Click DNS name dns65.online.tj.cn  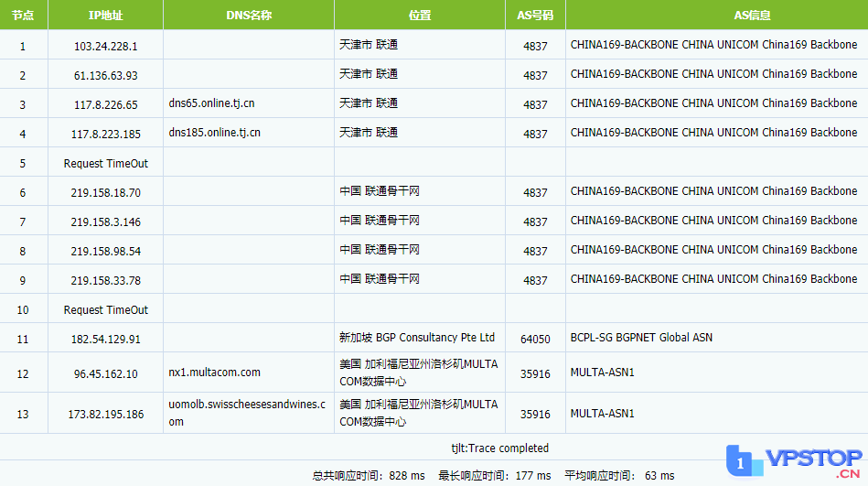coord(211,103)
